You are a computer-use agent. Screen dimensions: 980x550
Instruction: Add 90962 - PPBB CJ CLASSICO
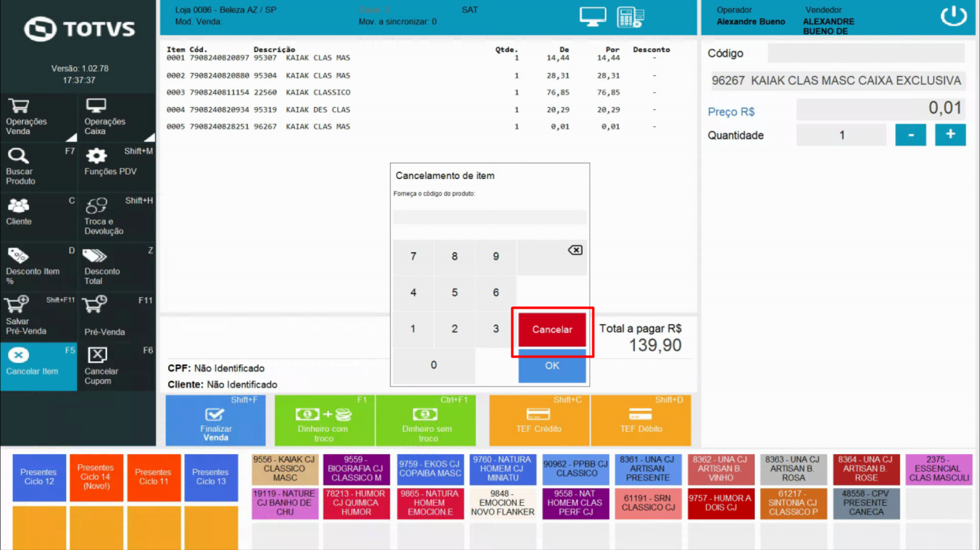576,470
